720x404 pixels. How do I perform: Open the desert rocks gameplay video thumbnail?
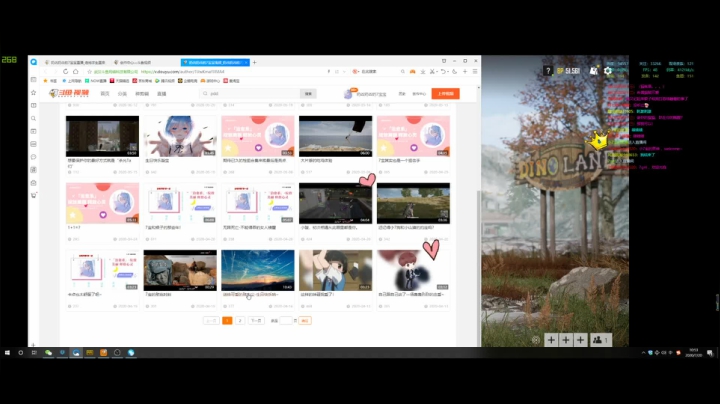click(180, 270)
